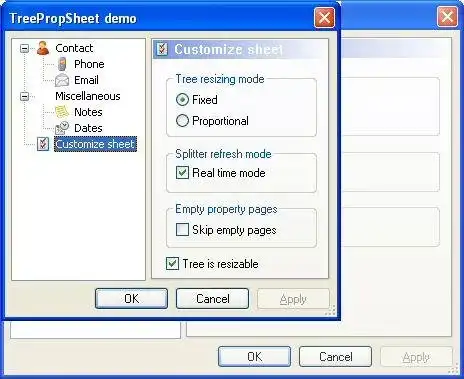Collapse the Contact tree node
Image resolution: width=464 pixels, height=379 pixels.
[x=24, y=48]
